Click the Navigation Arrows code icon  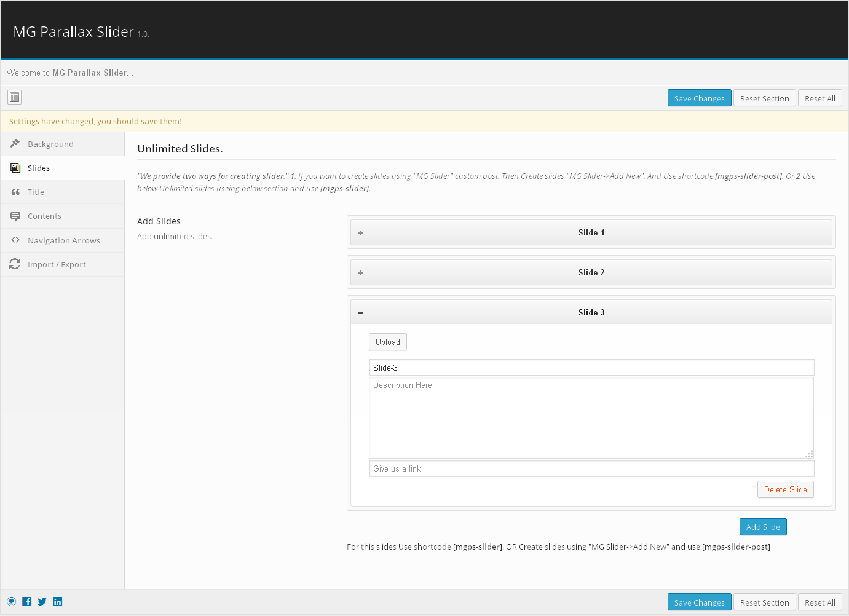(x=15, y=240)
